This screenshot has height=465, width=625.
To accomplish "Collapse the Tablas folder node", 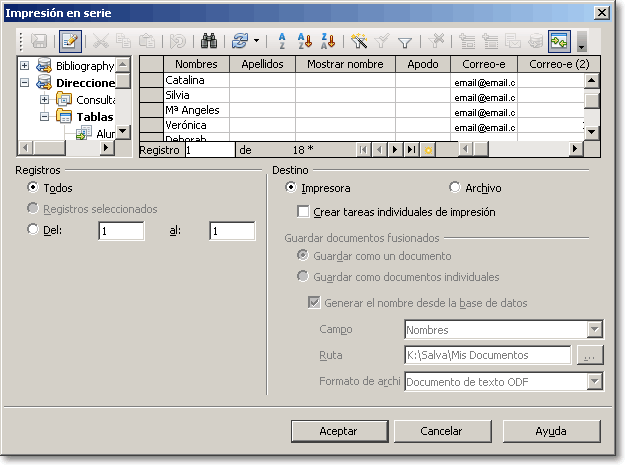I will pyautogui.click(x=45, y=117).
